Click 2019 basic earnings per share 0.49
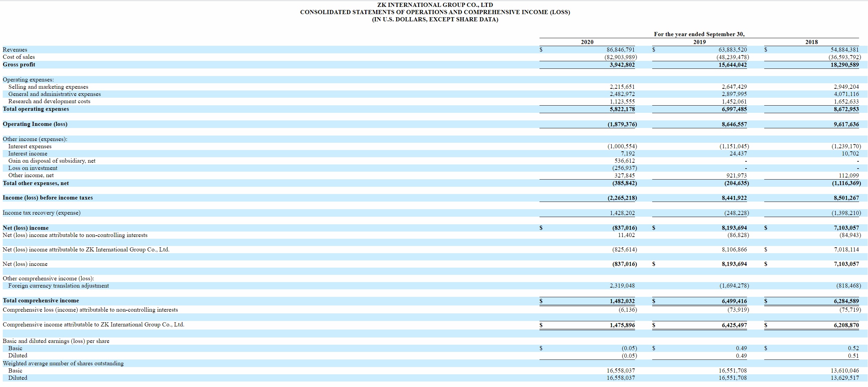 pyautogui.click(x=741, y=348)
